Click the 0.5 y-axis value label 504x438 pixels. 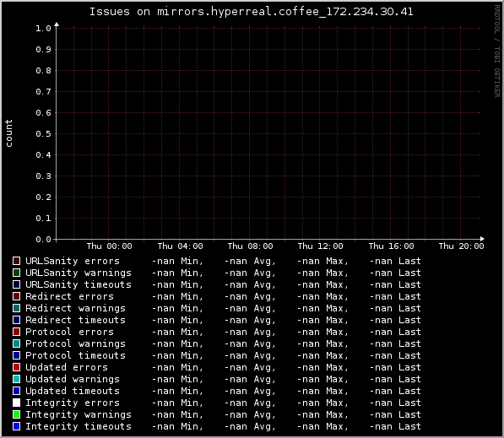[43, 133]
